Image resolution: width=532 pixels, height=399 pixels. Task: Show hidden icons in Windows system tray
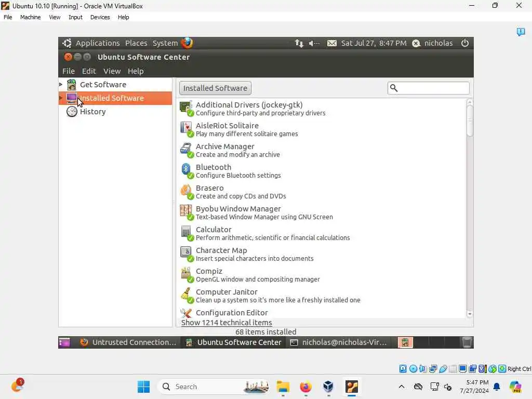(x=402, y=387)
